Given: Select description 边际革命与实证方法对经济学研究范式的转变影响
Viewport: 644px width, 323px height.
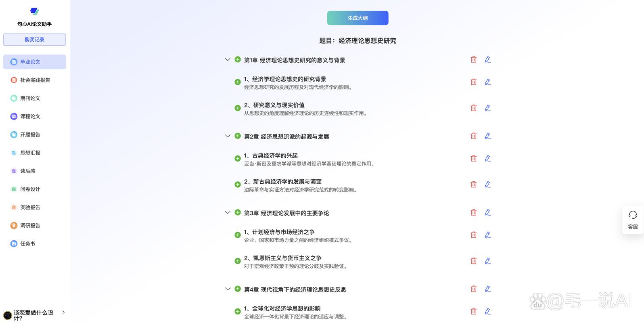Looking at the screenshot, I should [x=301, y=190].
